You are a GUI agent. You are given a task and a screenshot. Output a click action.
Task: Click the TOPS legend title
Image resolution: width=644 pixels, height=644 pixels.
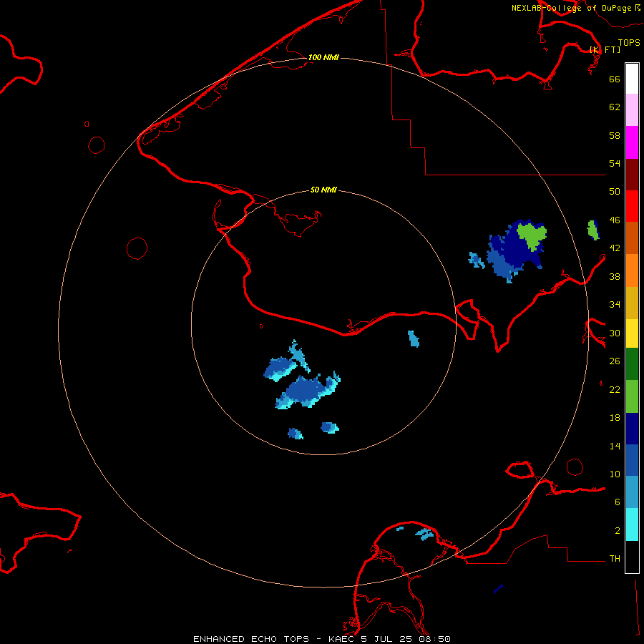(629, 42)
